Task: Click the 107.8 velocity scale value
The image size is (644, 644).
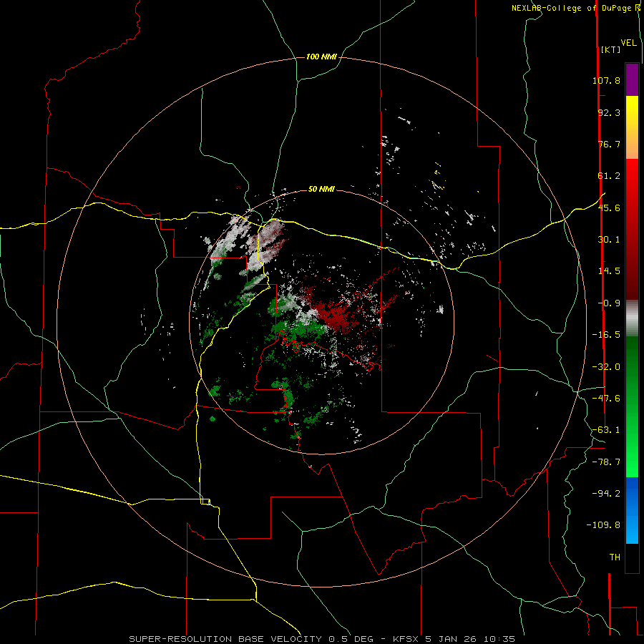Action: click(x=606, y=80)
